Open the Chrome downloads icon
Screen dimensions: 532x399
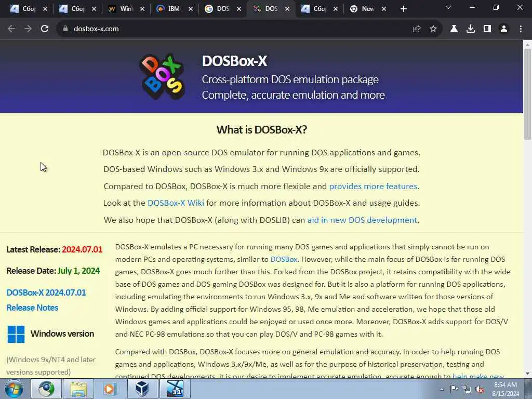coord(471,29)
